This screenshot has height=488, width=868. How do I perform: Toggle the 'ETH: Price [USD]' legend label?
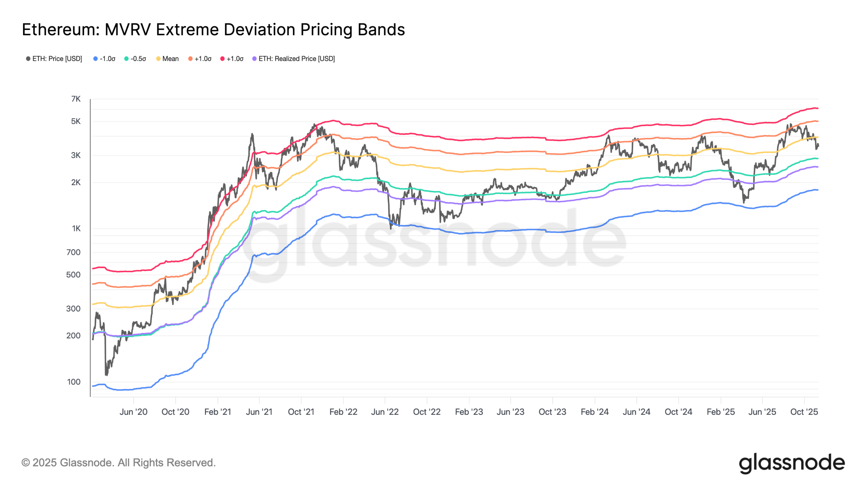tap(57, 59)
